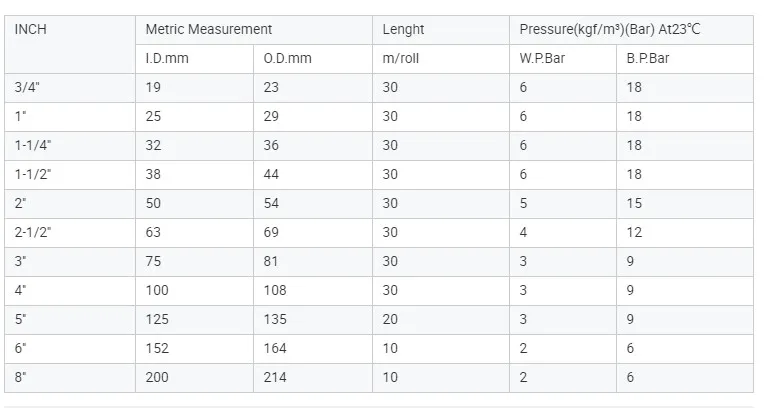Select the 2-1/2" size cell
This screenshot has width=765, height=408.
click(33, 232)
